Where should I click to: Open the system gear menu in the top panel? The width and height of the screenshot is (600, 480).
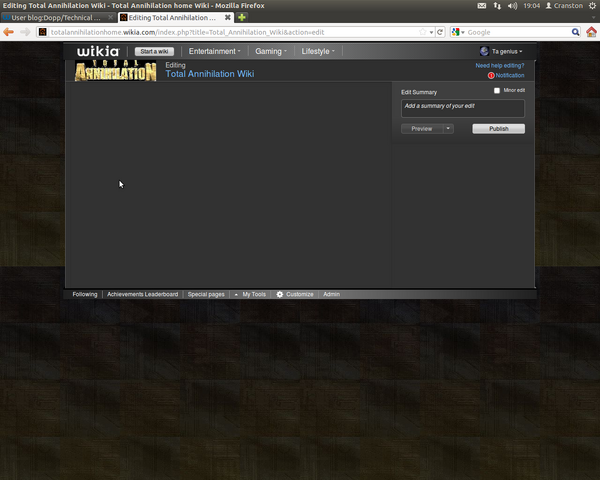(592, 6)
